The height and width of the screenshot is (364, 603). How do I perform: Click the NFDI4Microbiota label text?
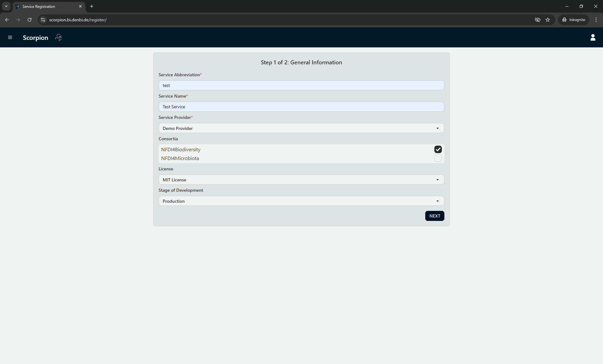point(180,158)
